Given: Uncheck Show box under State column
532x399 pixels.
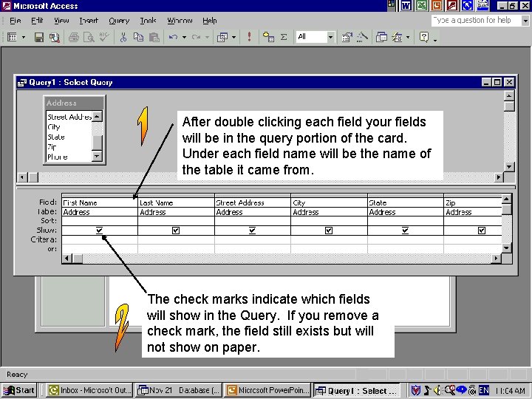Looking at the screenshot, I should pos(405,231).
